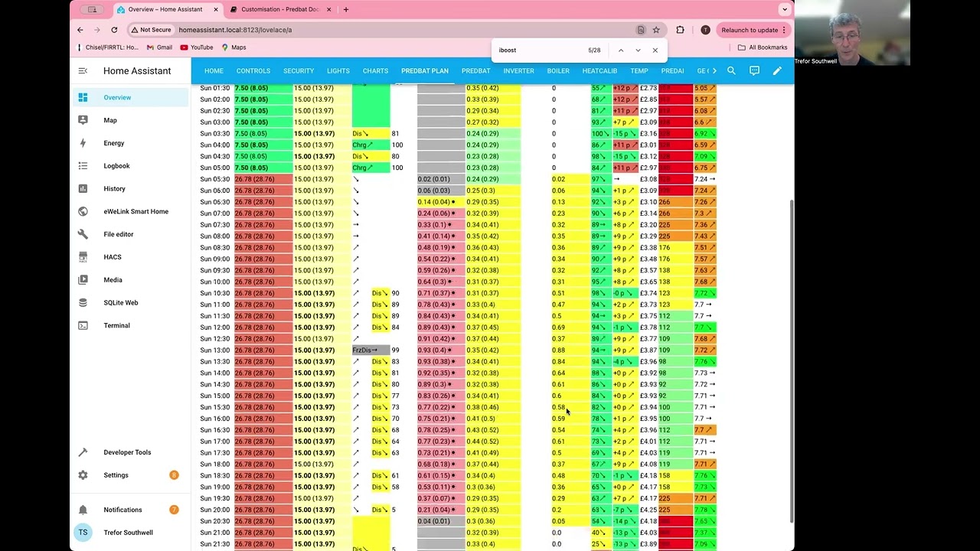Open the Overview sidebar item
Screen dimensions: 980x551
[131, 97]
